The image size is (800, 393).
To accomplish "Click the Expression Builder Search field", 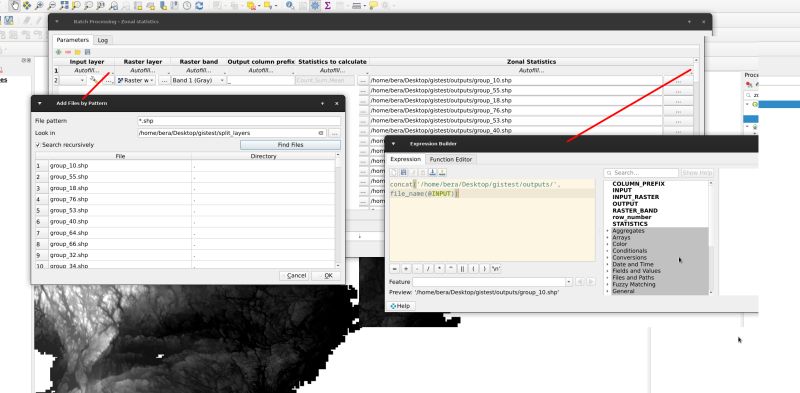I will pyautogui.click(x=641, y=173).
